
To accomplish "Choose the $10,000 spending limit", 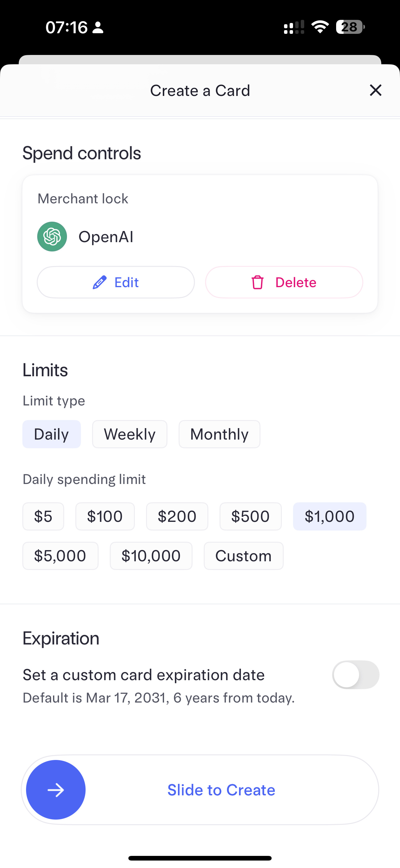I will [151, 556].
